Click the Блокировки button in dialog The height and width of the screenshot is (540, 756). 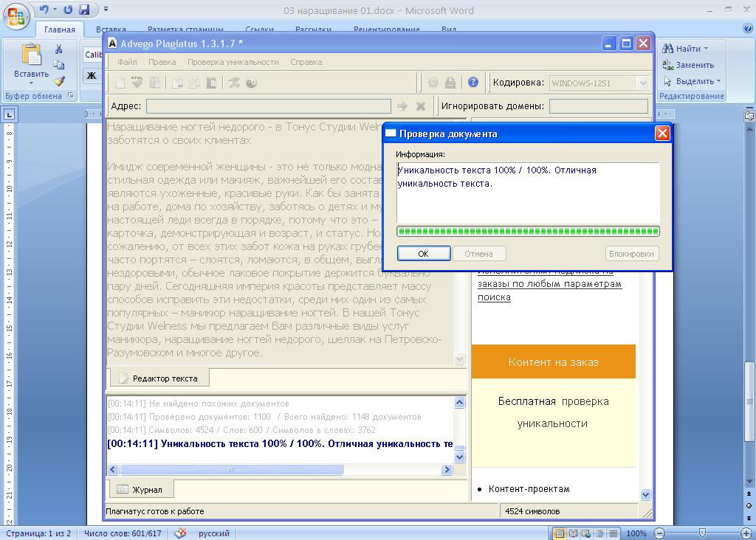632,254
